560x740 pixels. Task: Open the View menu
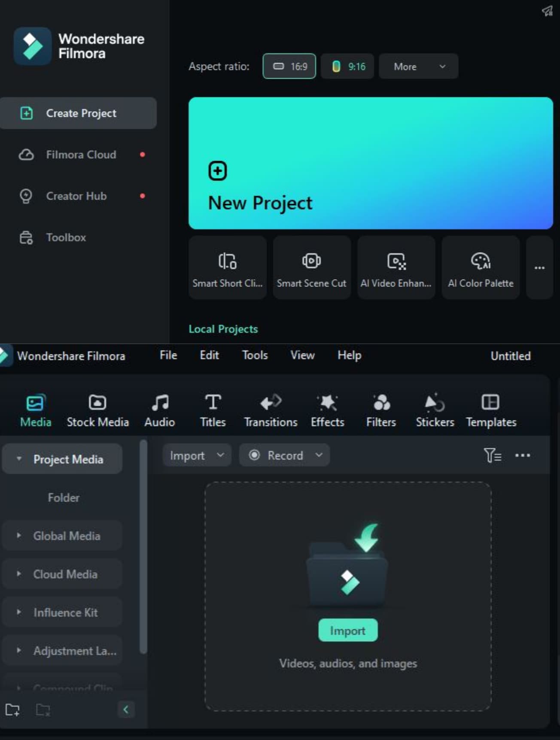click(302, 355)
